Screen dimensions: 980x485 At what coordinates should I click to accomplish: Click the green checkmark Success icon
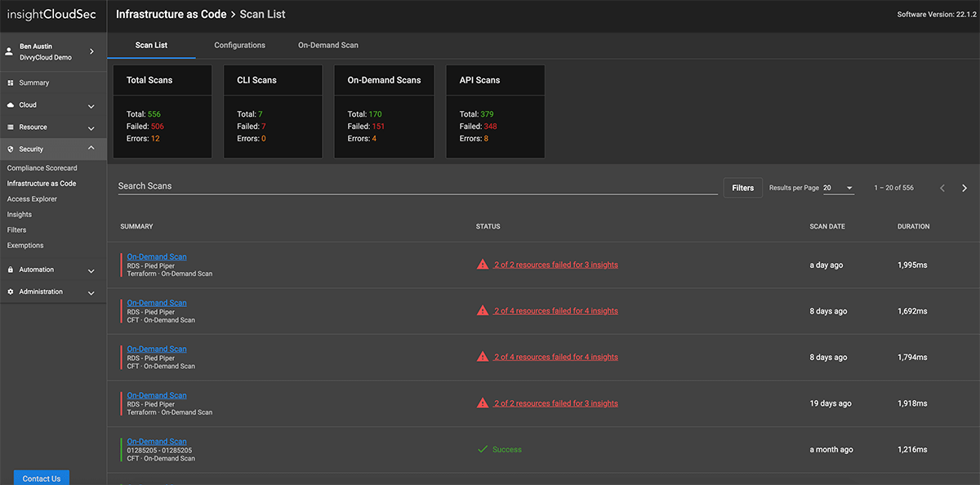(x=483, y=450)
